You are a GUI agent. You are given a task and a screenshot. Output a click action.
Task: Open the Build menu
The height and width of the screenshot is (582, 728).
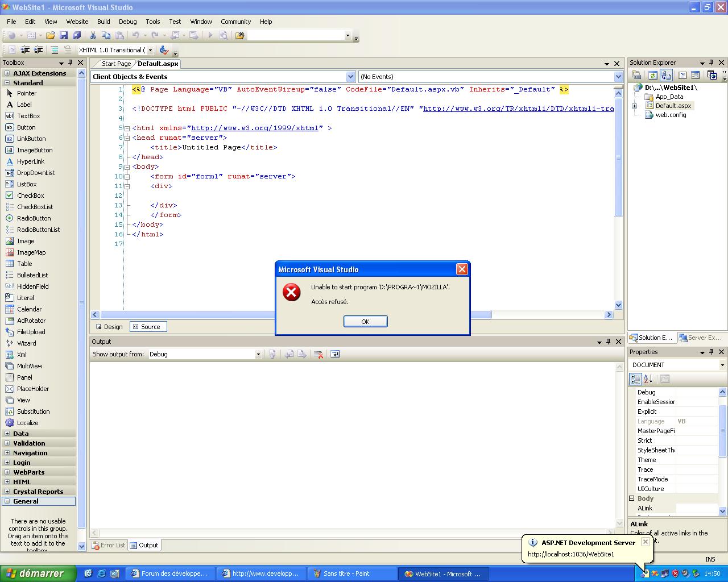point(104,22)
